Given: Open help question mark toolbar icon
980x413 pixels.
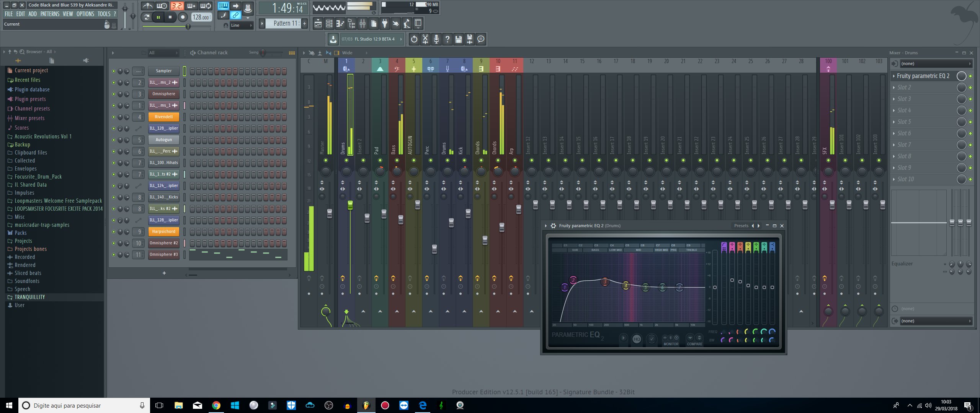Looking at the screenshot, I should pos(448,39).
